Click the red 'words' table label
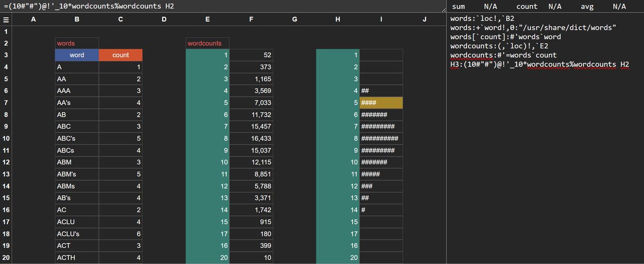 tap(77, 43)
